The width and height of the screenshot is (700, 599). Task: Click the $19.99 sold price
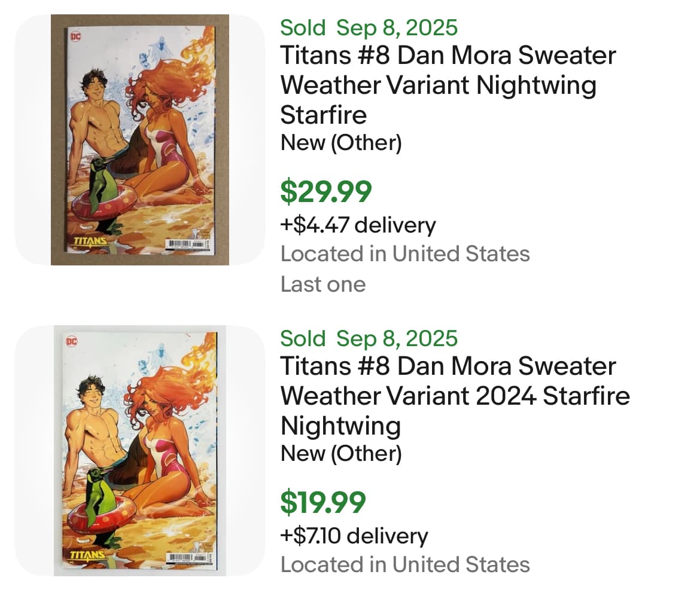(x=323, y=502)
